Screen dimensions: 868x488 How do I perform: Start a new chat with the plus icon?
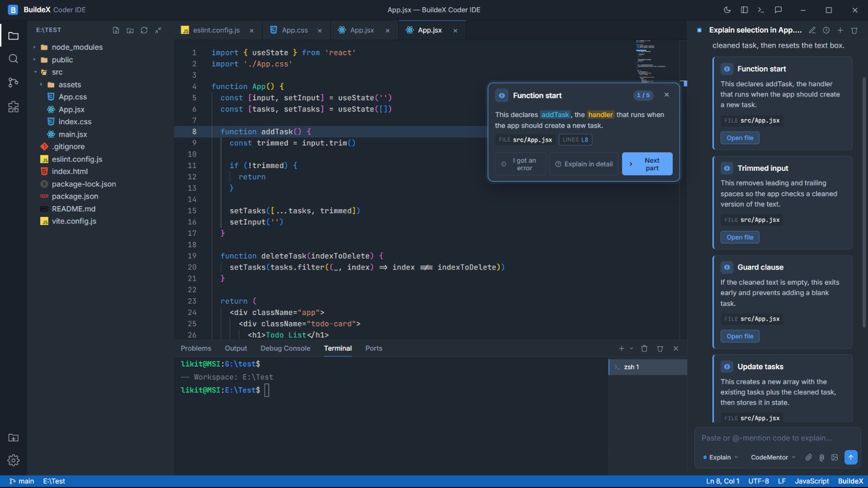840,30
